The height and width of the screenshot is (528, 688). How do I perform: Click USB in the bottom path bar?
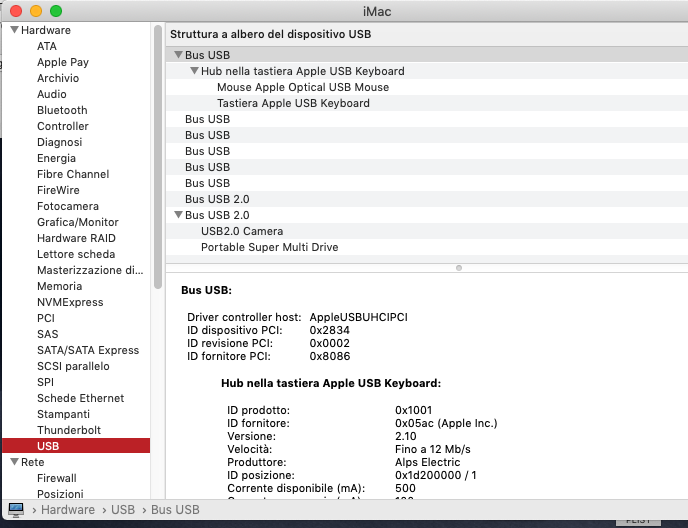tap(123, 510)
